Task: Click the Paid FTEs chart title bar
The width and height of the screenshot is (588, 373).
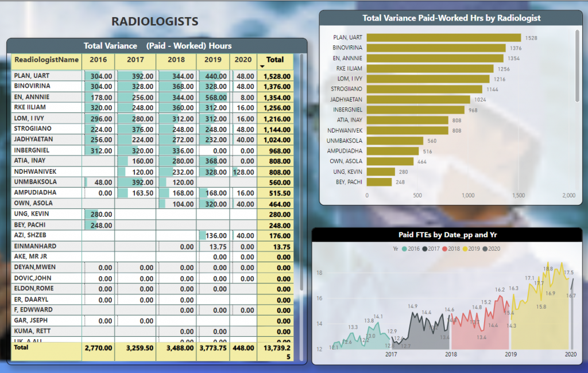Action: 447,235
